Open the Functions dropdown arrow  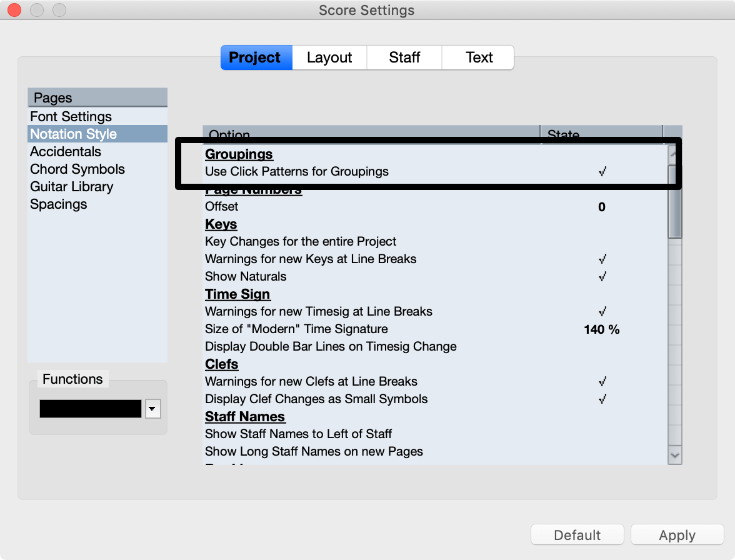152,409
